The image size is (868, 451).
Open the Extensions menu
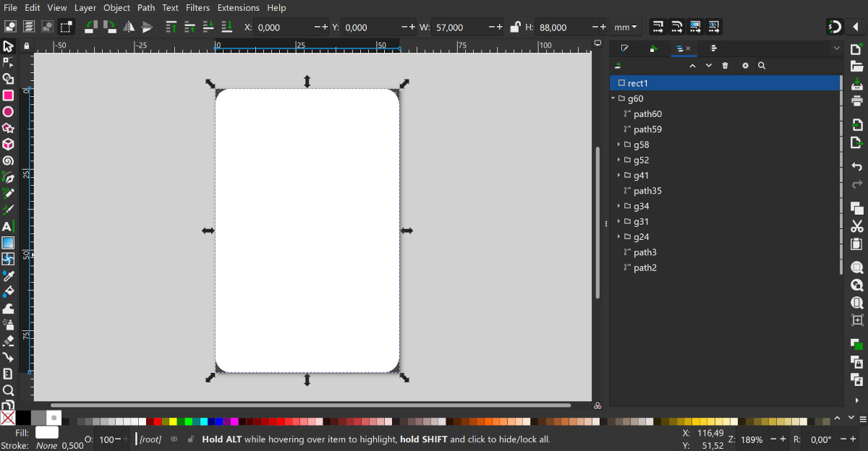click(x=238, y=8)
